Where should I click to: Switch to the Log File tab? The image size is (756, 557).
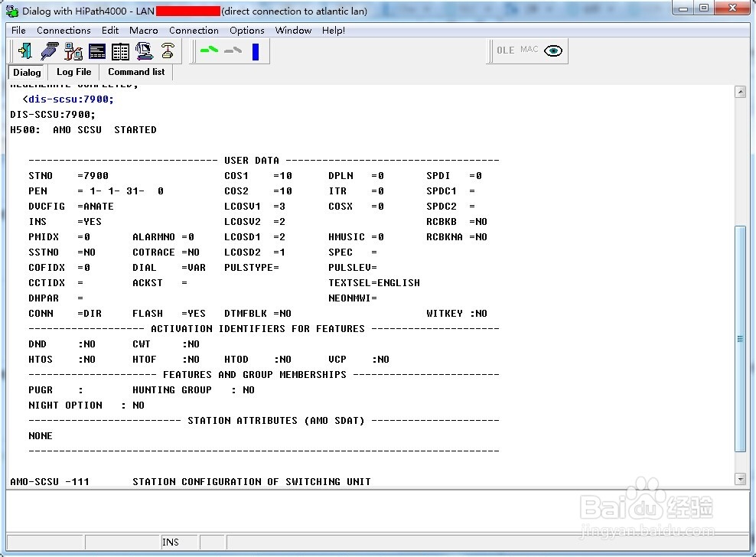[73, 72]
